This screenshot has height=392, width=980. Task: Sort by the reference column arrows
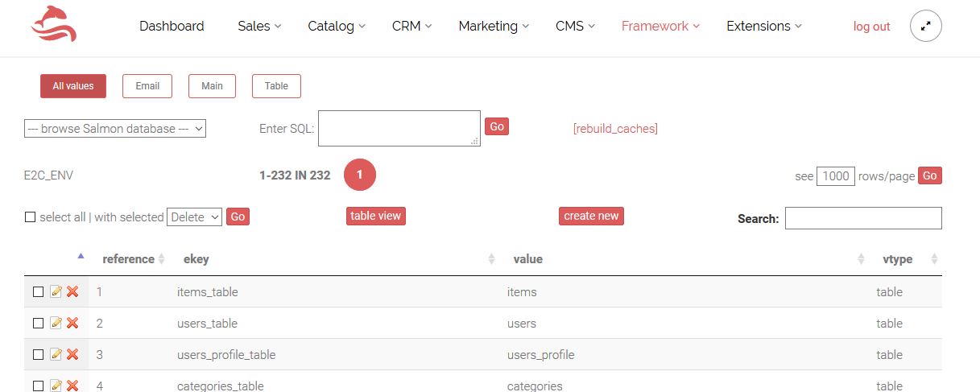[161, 259]
